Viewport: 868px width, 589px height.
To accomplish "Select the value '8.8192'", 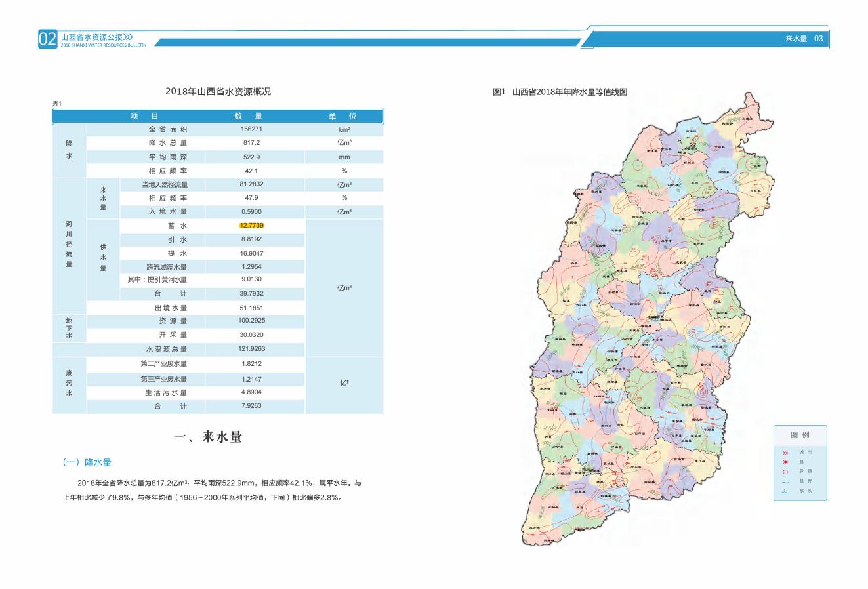I will pyautogui.click(x=251, y=239).
